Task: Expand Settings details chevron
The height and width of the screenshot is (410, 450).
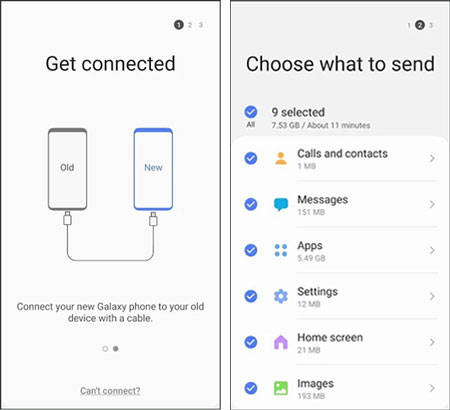Action: (x=432, y=296)
